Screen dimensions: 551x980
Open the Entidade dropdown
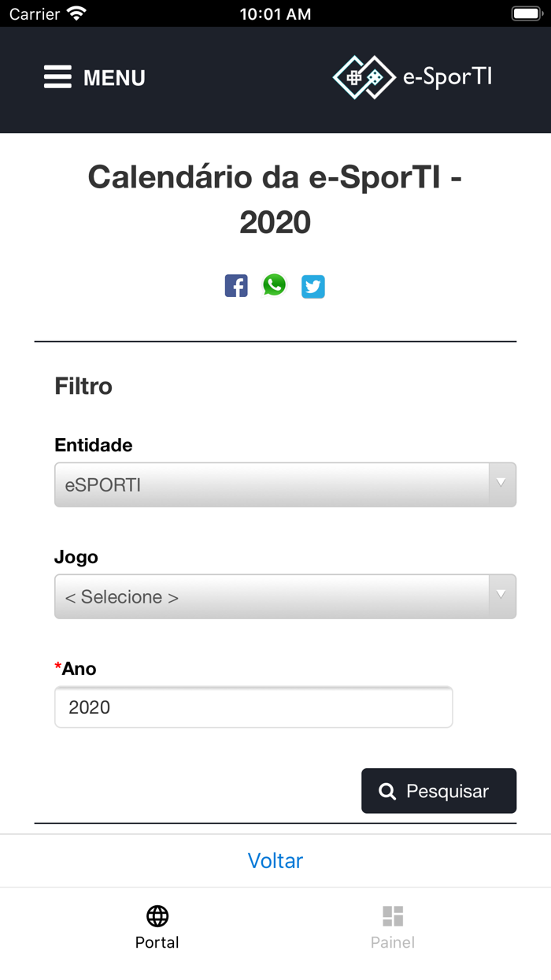[285, 484]
